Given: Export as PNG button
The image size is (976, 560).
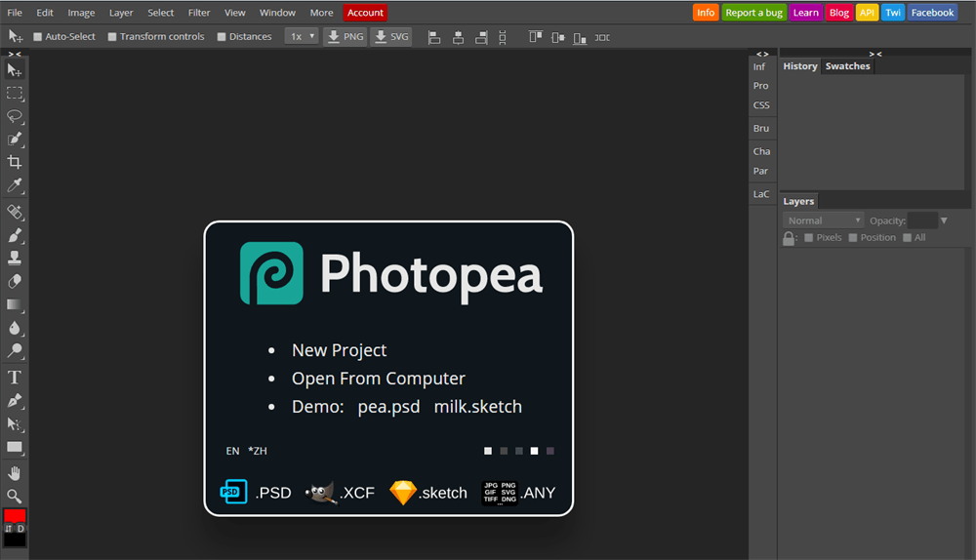Looking at the screenshot, I should (x=346, y=37).
